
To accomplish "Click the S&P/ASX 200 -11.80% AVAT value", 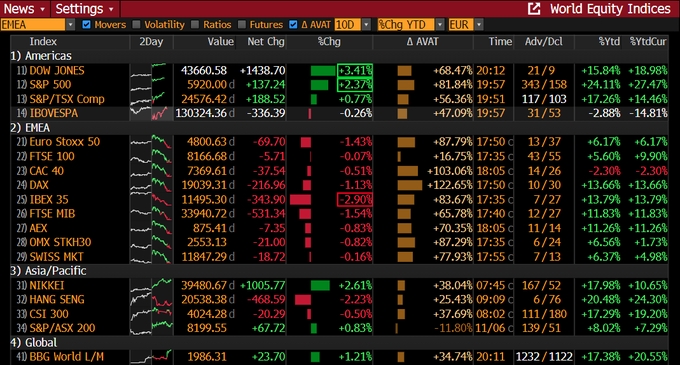I will point(453,328).
